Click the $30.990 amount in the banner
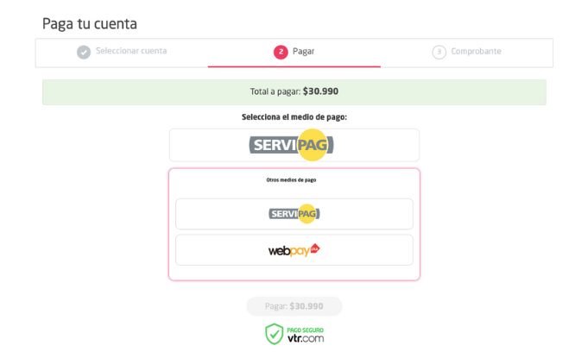The image size is (588, 364). (320, 91)
